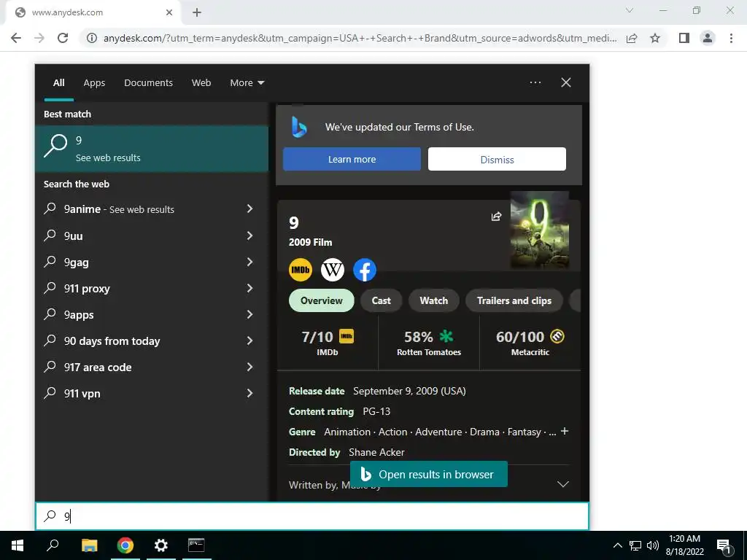Show hidden system tray icons

617,545
